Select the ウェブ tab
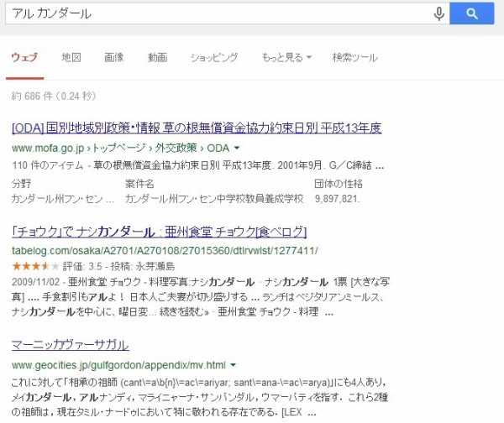Screen dimensions: 504x423 [24, 58]
